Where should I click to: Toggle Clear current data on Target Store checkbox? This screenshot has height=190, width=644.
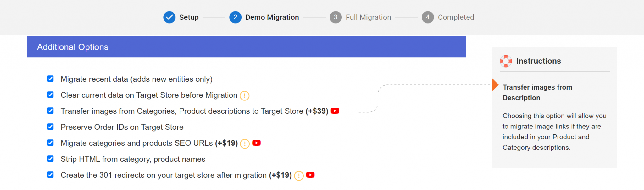[50, 95]
